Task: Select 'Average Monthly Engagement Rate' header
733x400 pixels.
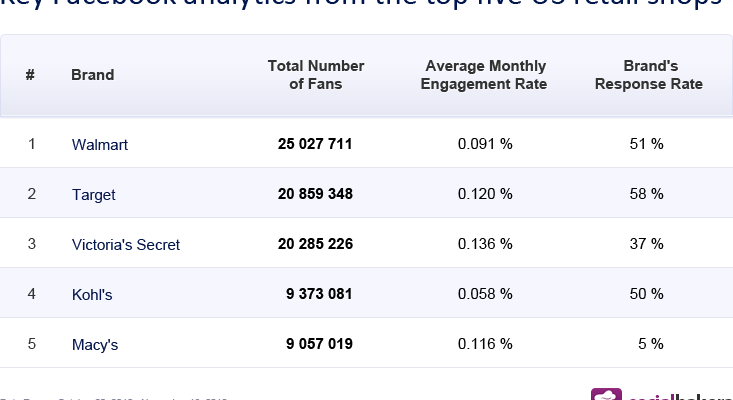Action: (x=484, y=75)
